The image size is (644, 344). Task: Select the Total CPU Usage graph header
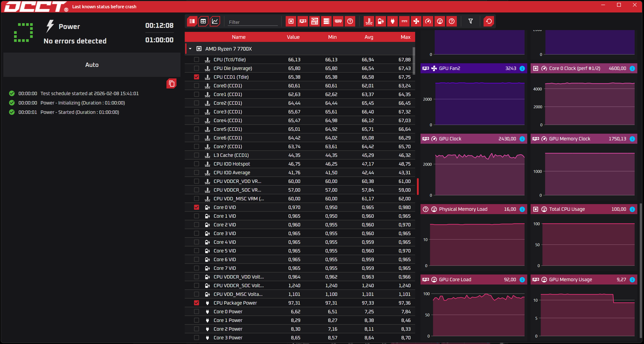tap(584, 209)
